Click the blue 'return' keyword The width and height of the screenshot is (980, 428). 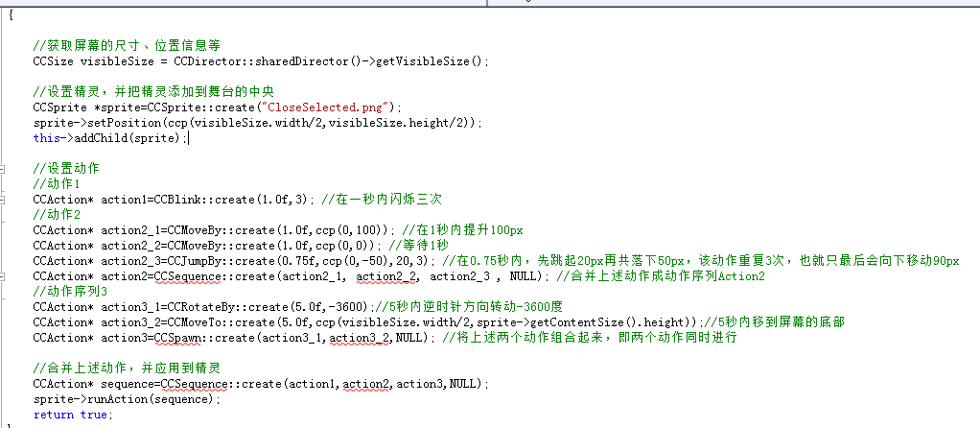pyautogui.click(x=54, y=415)
